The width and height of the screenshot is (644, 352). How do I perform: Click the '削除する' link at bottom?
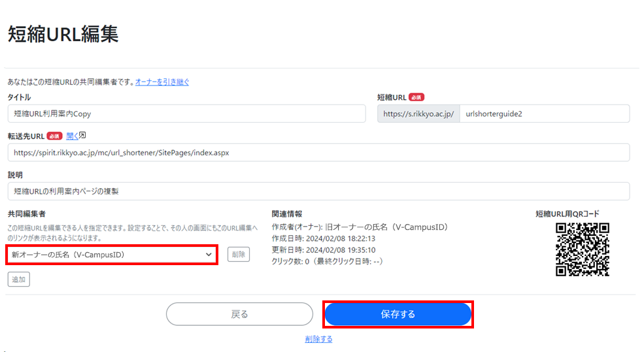coord(318,340)
